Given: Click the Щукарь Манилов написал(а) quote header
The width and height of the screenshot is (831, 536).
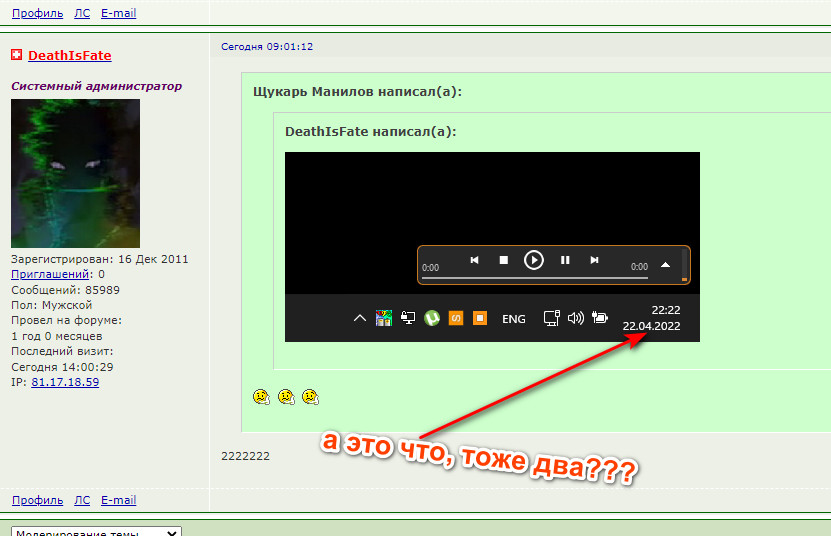Looking at the screenshot, I should click(x=358, y=92).
